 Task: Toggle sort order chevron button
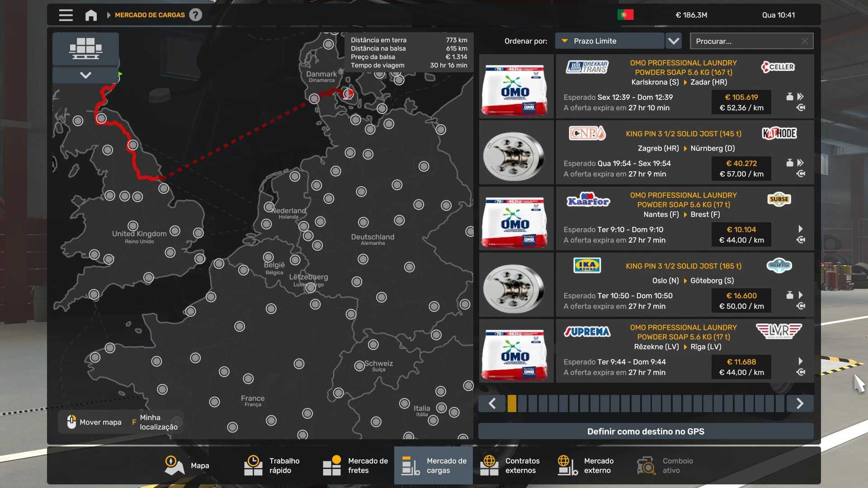[x=674, y=41]
